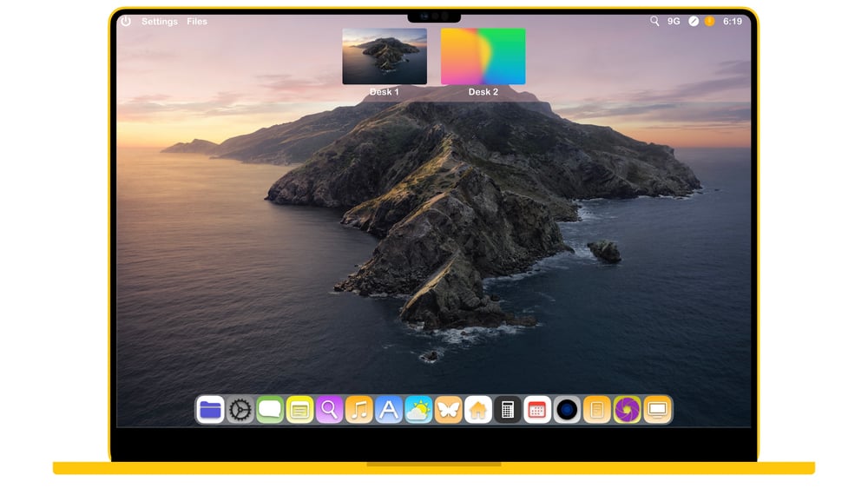This screenshot has width=868, height=488.
Task: Click the Desk 1 label
Action: coord(385,92)
